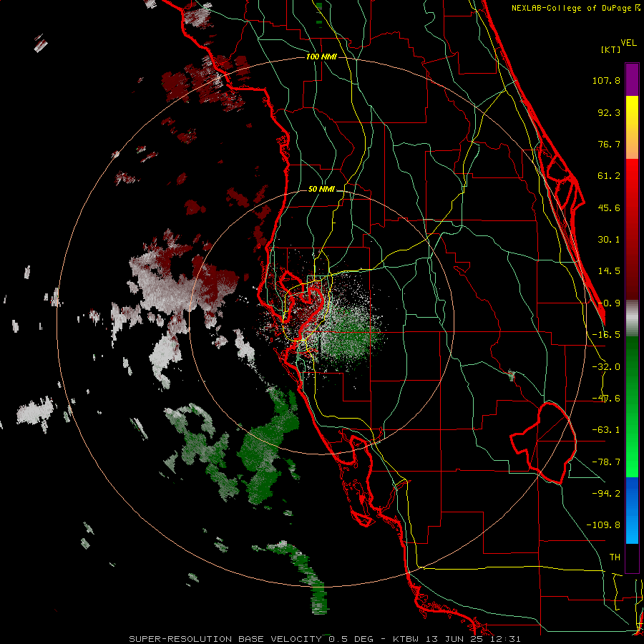The height and width of the screenshot is (644, 644).
Task: Select the 107.8 value on velocity scale
Action: pyautogui.click(x=606, y=80)
